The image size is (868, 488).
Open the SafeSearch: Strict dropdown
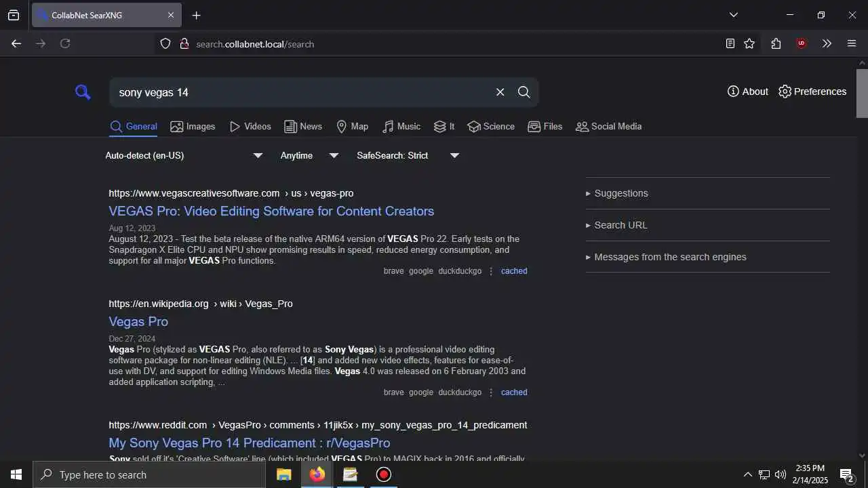(x=408, y=156)
